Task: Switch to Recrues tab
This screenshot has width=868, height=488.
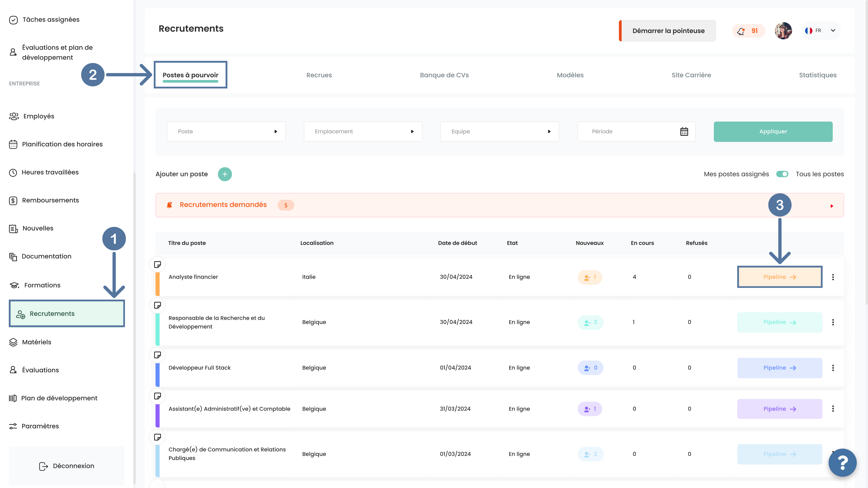Action: [x=319, y=75]
